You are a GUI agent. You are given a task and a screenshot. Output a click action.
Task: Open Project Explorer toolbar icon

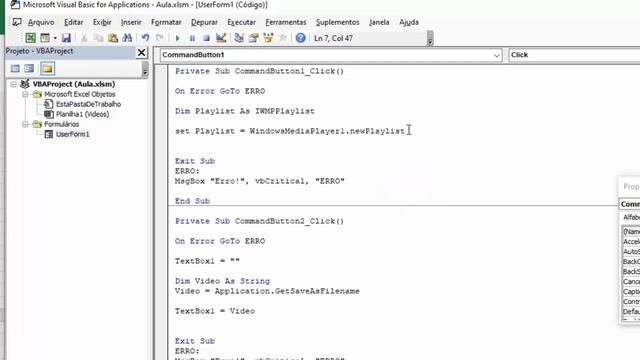coord(239,38)
